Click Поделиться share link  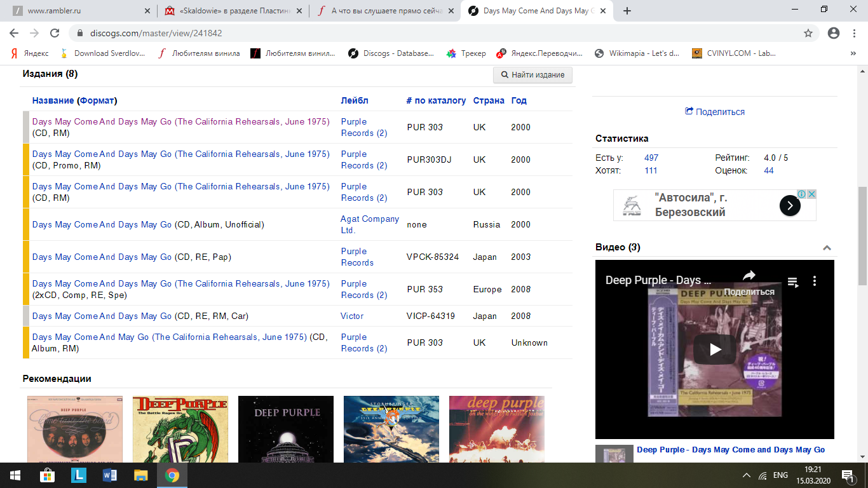coord(715,112)
